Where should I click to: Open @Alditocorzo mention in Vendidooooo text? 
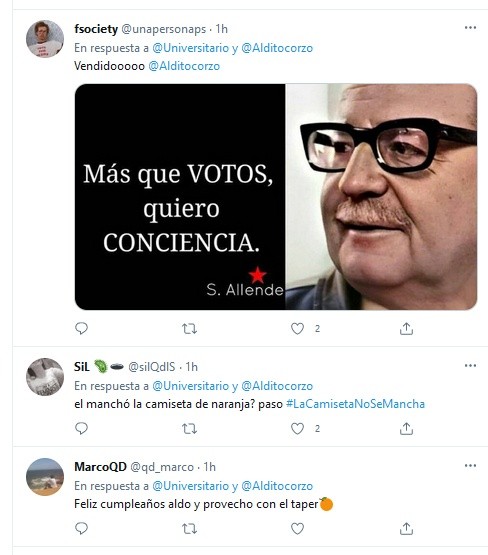(x=184, y=66)
